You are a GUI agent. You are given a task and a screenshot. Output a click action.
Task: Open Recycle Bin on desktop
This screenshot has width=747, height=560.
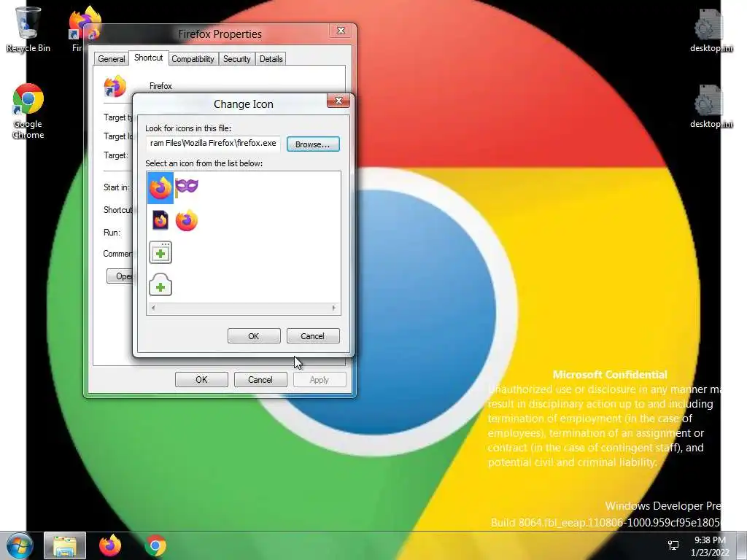[x=28, y=29]
